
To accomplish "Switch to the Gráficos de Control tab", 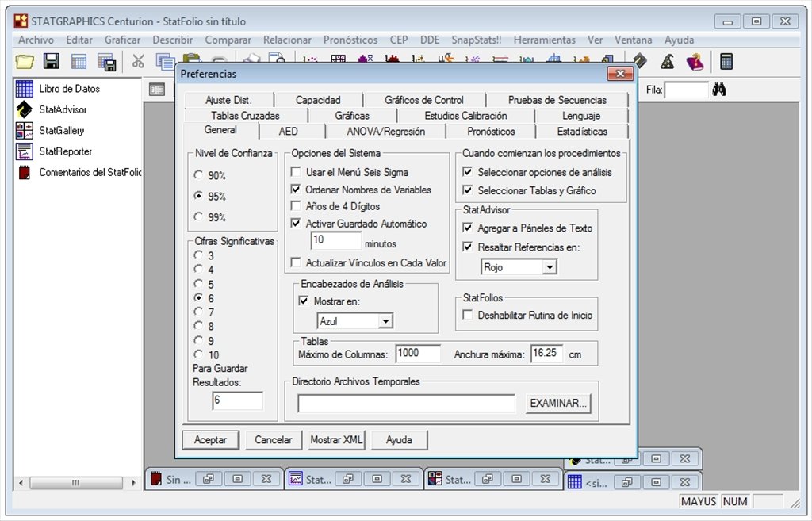I will pos(426,100).
